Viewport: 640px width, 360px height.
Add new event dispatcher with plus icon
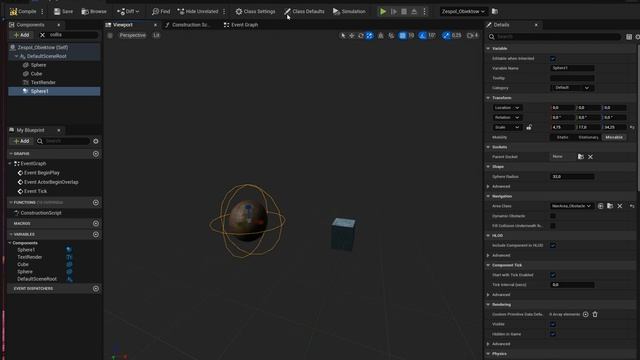(96, 289)
